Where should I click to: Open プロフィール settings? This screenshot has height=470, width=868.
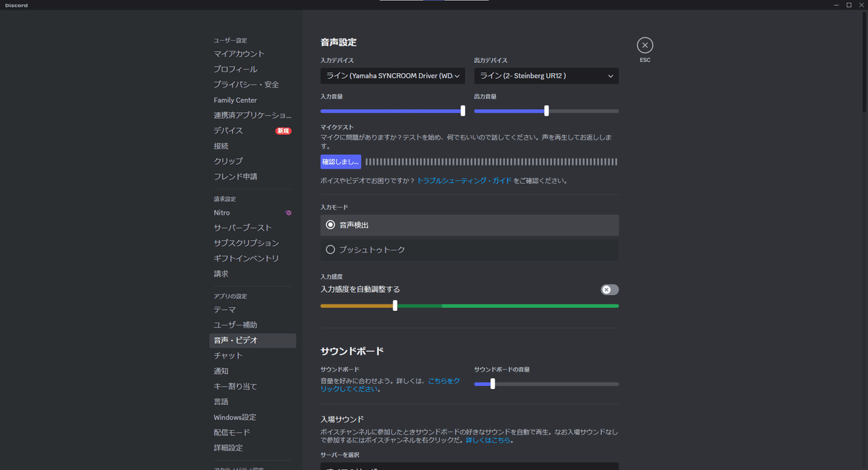pyautogui.click(x=252, y=69)
